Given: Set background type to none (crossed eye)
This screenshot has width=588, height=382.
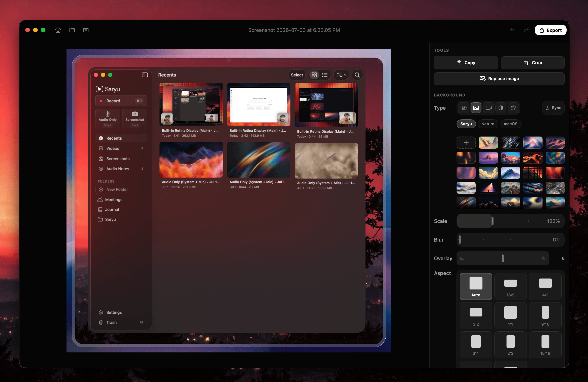Looking at the screenshot, I should click(x=464, y=108).
